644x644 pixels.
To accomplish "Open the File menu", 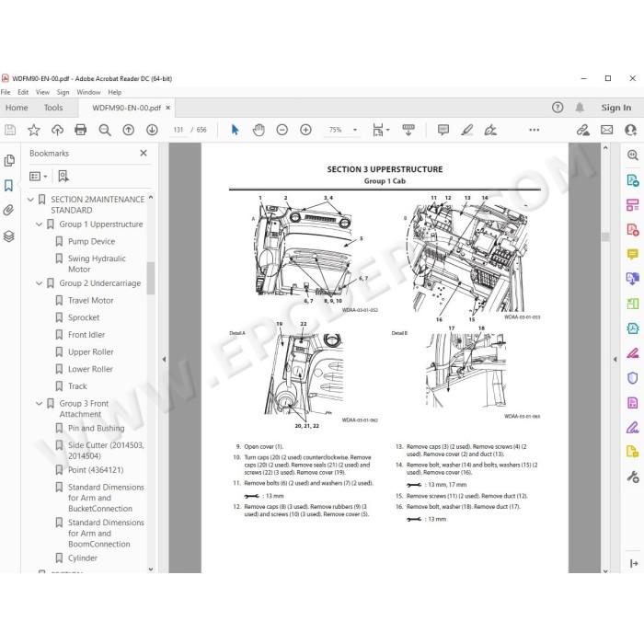I will pos(6,92).
